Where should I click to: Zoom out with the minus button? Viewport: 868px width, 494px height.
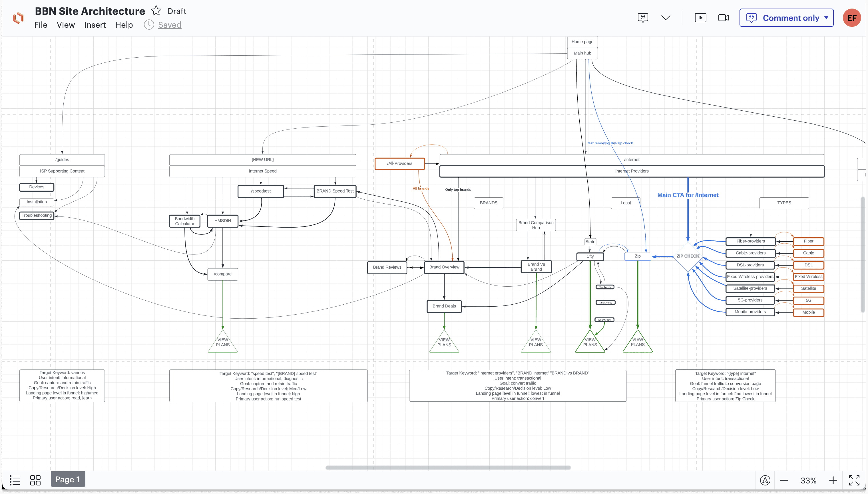click(x=784, y=480)
